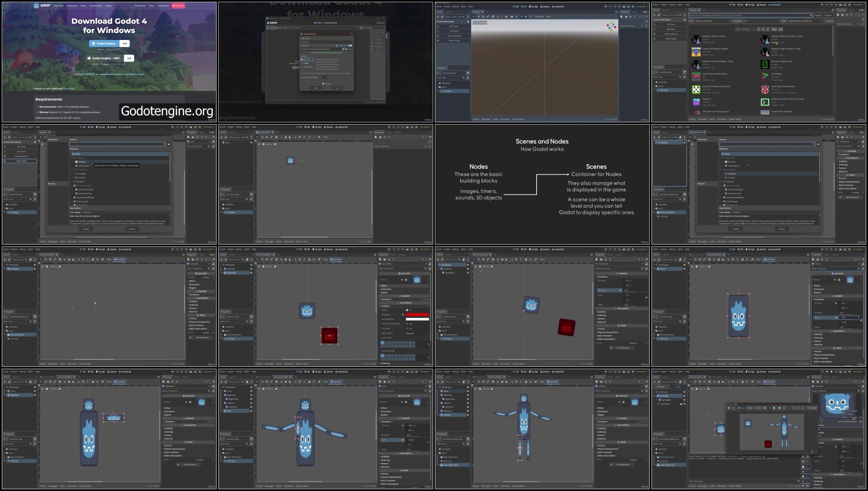Open the Godot Dice Roller asset icon
The height and width of the screenshot is (491, 868).
(x=696, y=89)
